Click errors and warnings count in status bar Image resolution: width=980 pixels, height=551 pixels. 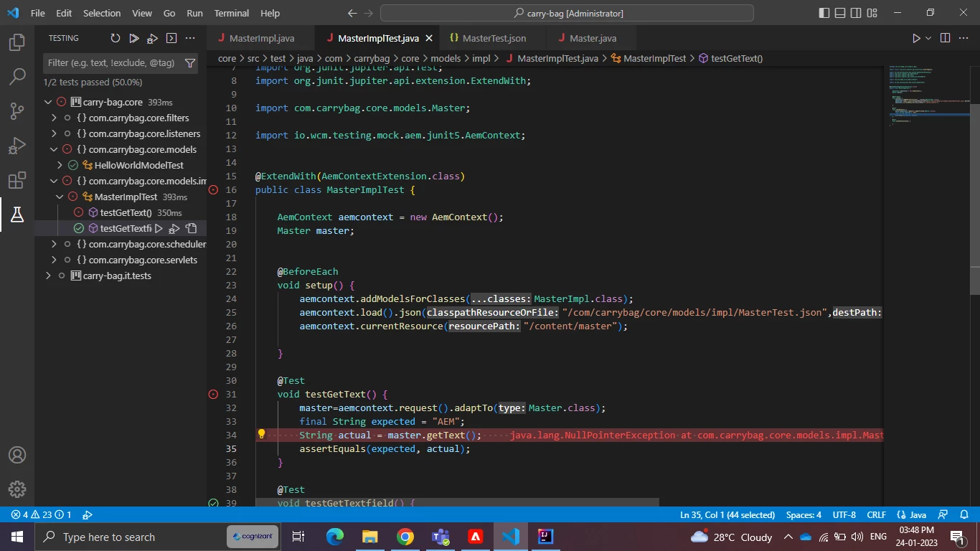[x=41, y=514]
